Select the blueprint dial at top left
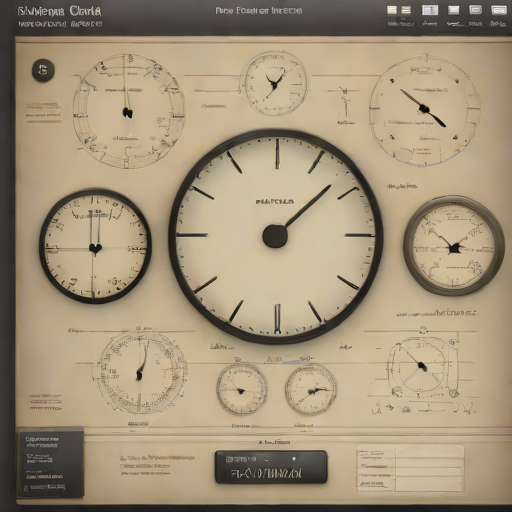Viewport: 512px width, 512px height. (x=129, y=111)
